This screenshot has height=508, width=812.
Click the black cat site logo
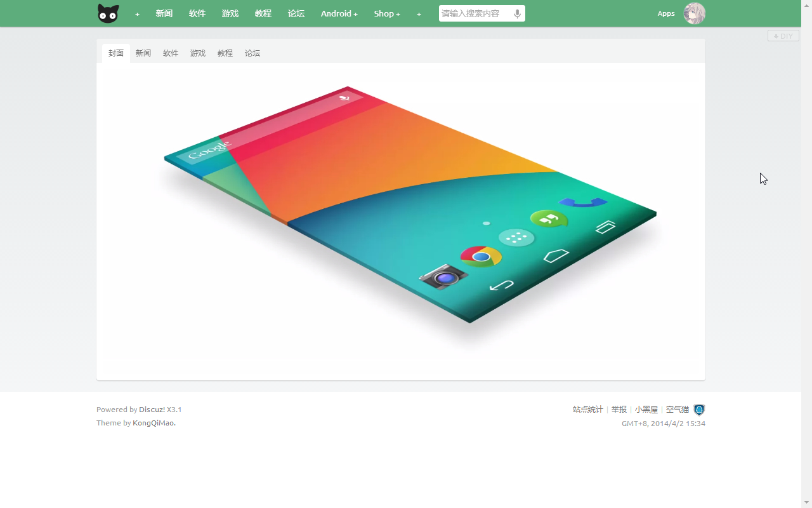(108, 13)
